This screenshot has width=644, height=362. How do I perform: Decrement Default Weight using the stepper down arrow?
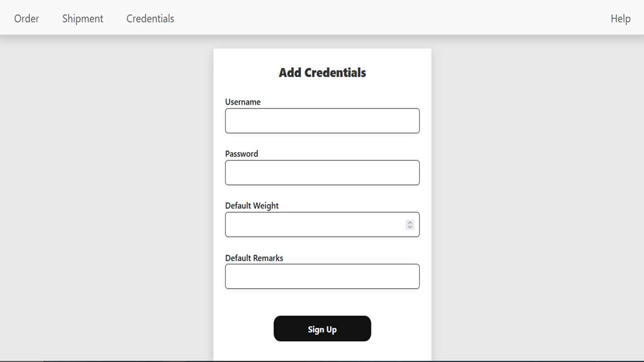410,227
